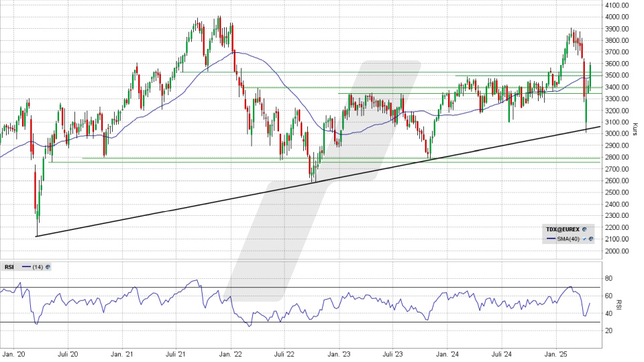The height and width of the screenshot is (362, 644).
Task: Click the 3700.00 price axis label
Action: [617, 52]
